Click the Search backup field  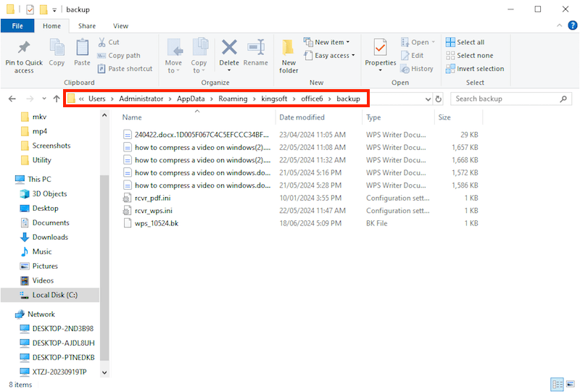point(511,99)
